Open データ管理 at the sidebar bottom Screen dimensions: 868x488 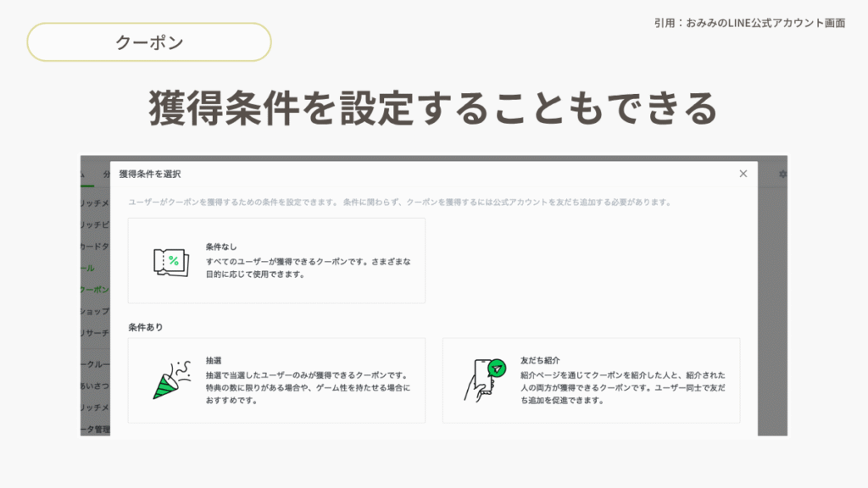pos(94,429)
